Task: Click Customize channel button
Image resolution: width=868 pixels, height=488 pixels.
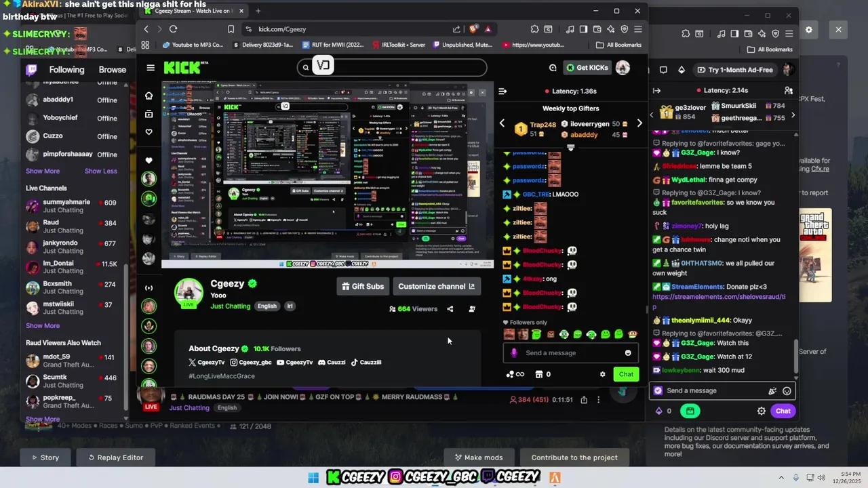Action: tap(436, 286)
